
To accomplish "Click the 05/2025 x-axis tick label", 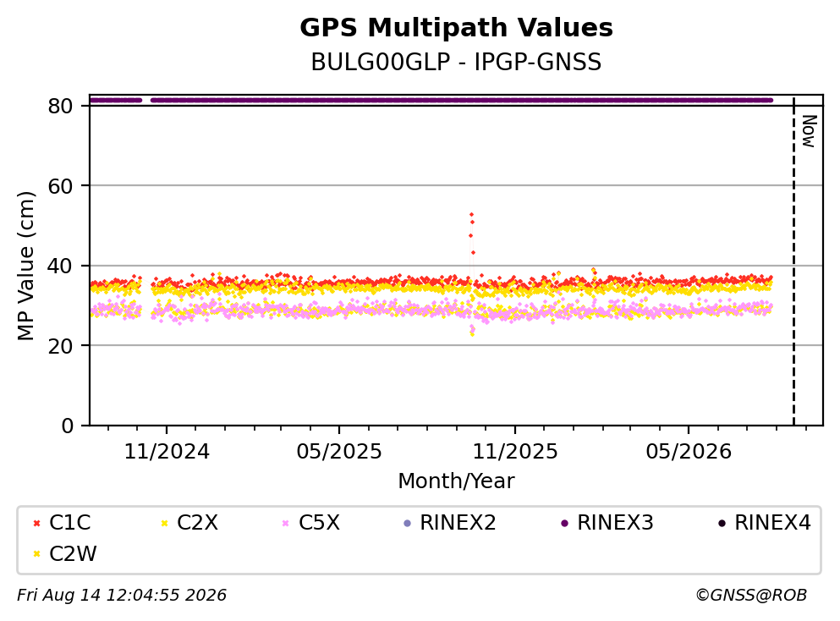I will (339, 452).
